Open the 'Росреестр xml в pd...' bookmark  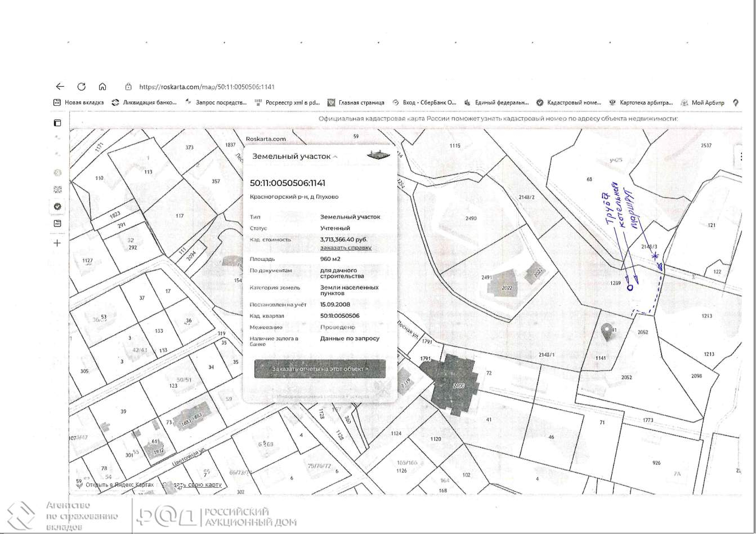coord(287,103)
